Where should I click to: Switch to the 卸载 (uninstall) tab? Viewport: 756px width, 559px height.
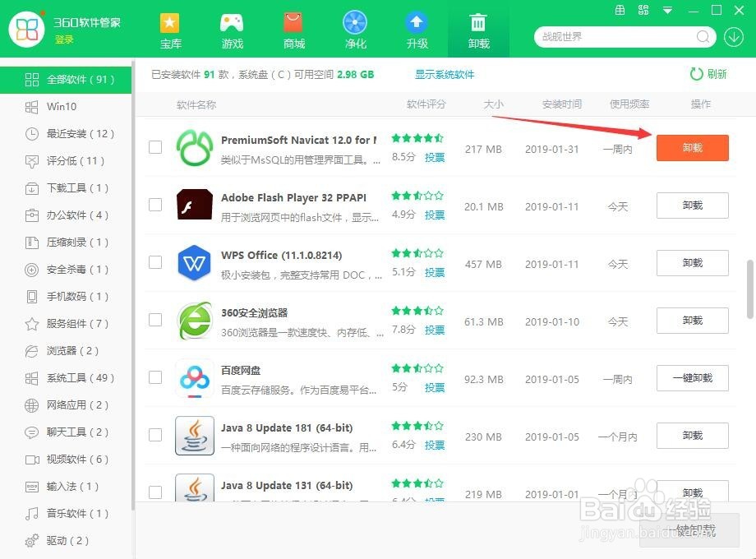pos(478,29)
